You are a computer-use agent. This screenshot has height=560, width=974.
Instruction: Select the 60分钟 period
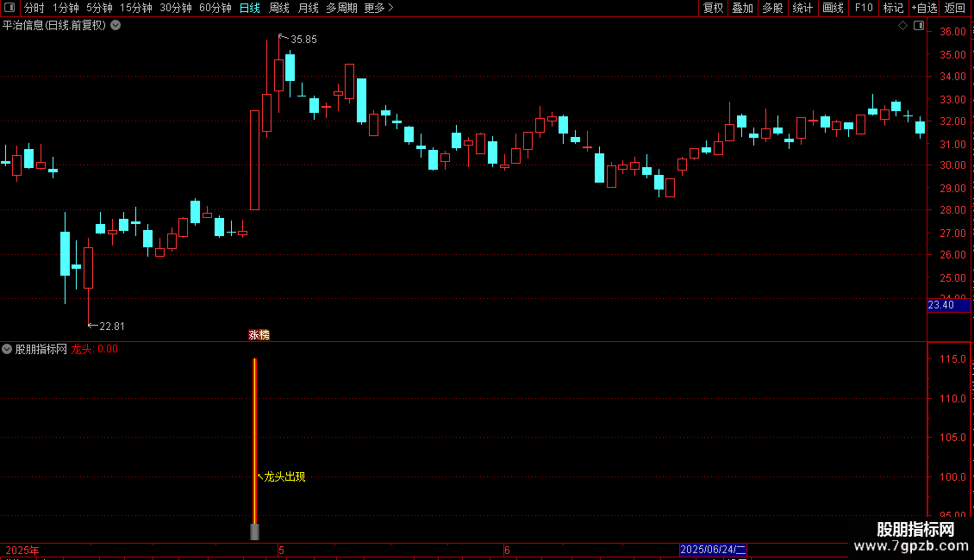tap(215, 8)
